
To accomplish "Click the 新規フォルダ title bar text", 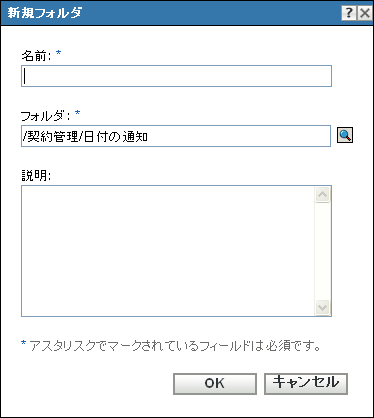I will click(45, 13).
